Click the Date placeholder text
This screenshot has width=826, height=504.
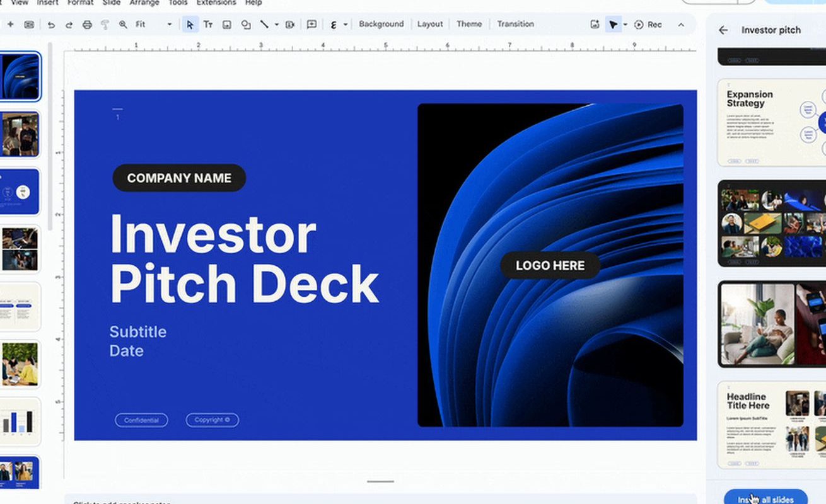126,351
